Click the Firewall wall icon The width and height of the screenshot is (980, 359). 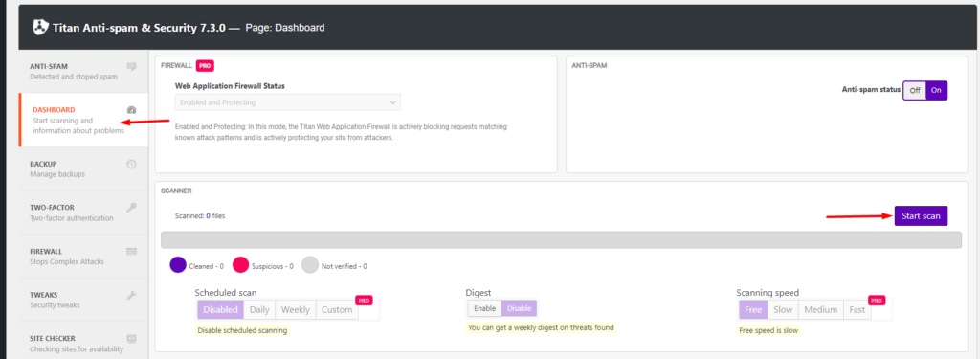coord(131,252)
